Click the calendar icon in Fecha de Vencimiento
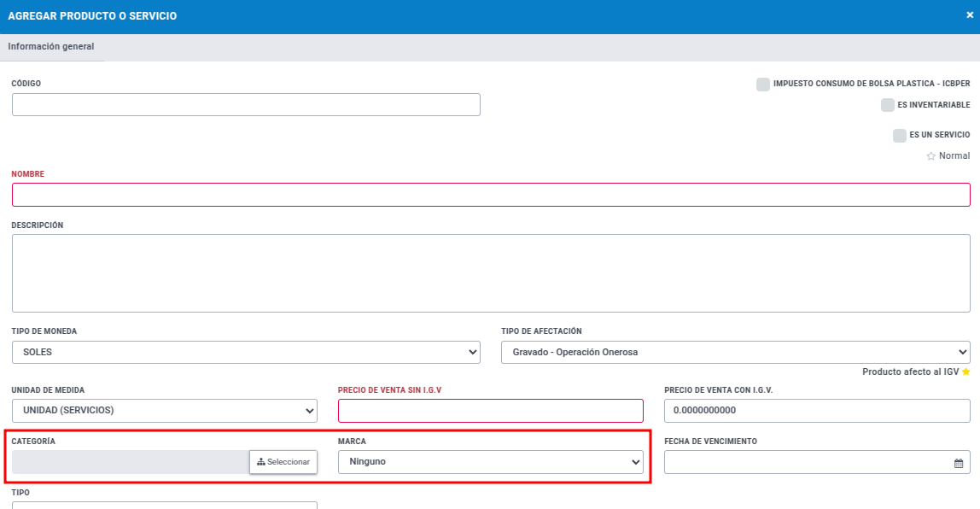The width and height of the screenshot is (980, 509). (x=958, y=464)
